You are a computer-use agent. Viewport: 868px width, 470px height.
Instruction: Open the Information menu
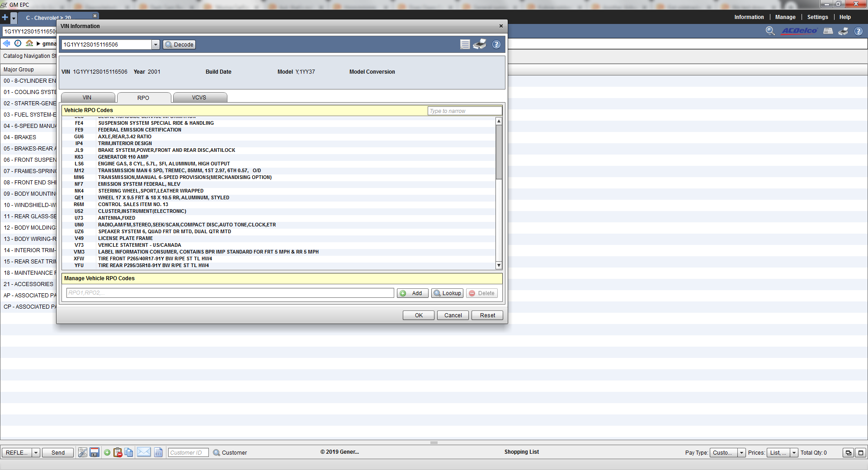tap(749, 17)
